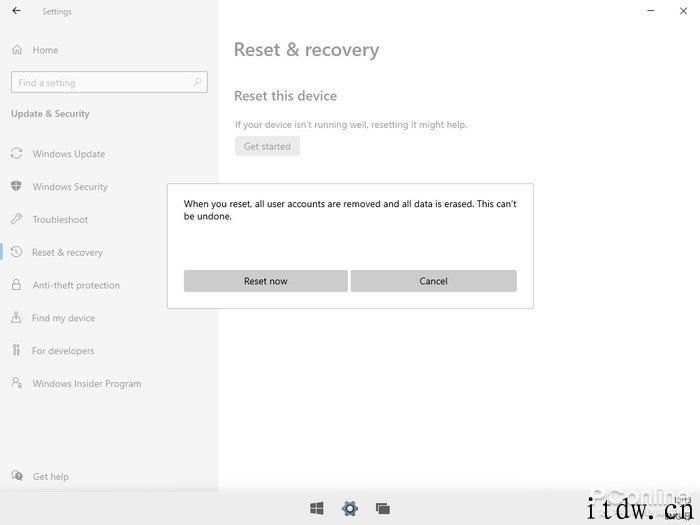Click the reset warning message text
This screenshot has height=525, width=700.
click(x=350, y=210)
